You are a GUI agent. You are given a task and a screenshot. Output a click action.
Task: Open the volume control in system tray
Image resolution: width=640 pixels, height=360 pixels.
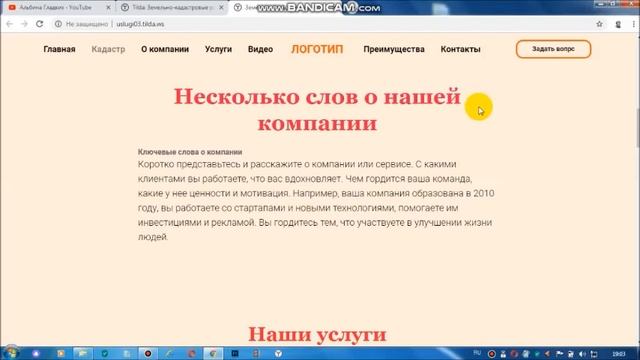coord(582,354)
